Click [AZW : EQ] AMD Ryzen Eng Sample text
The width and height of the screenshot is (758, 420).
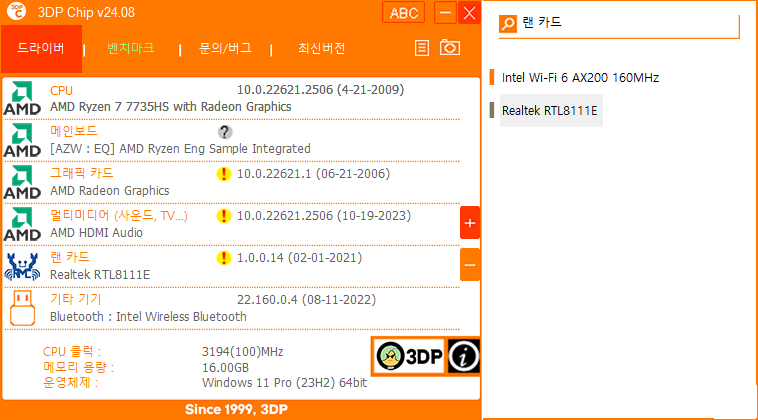[180, 149]
